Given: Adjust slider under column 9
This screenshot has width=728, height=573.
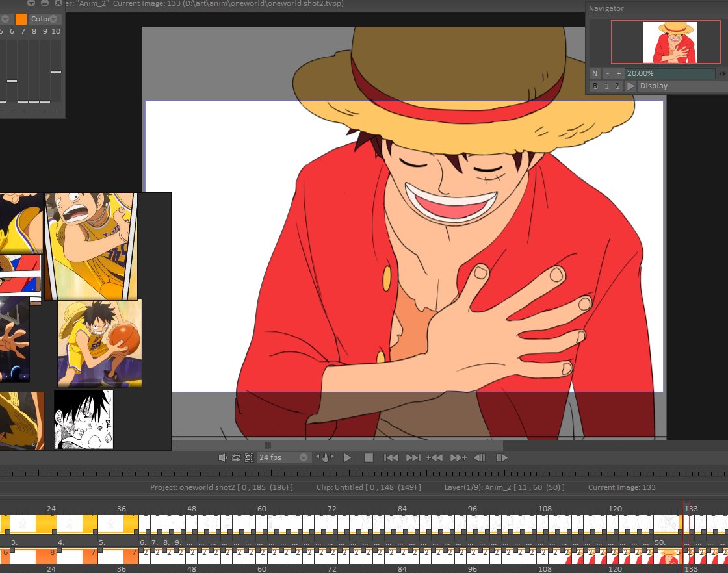Looking at the screenshot, I should coord(45,101).
